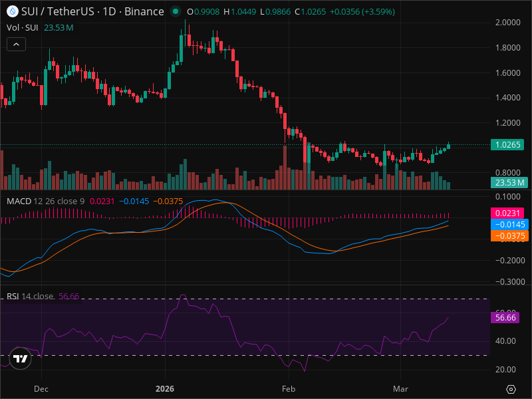Click the 2.0000 price axis label
The width and height of the screenshot is (532, 399).
(x=507, y=23)
